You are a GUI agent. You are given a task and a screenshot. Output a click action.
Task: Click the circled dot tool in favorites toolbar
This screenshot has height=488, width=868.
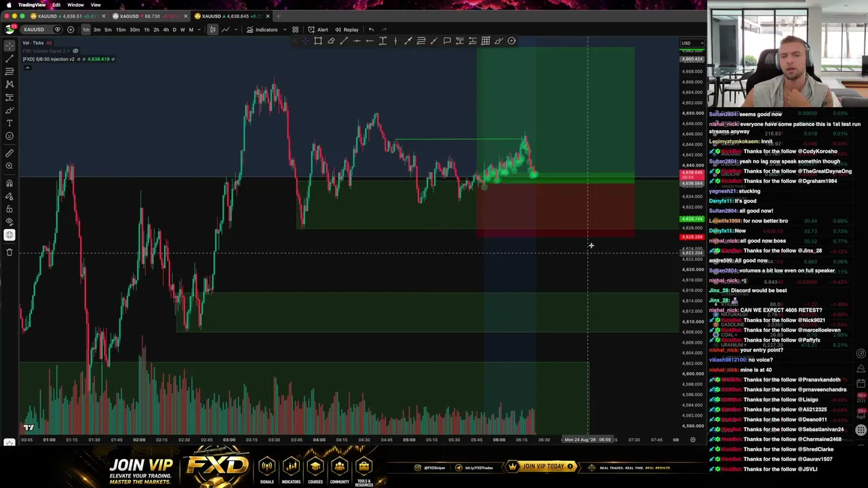511,41
